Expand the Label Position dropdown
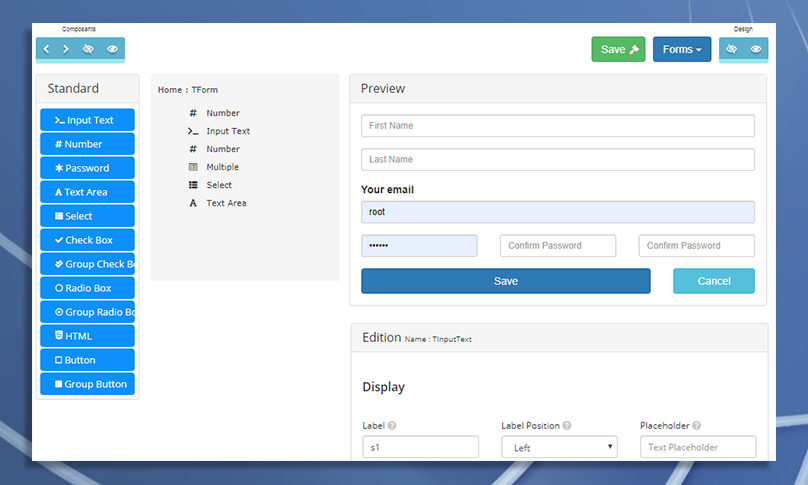Viewport: 808px width, 485px height. 559,447
